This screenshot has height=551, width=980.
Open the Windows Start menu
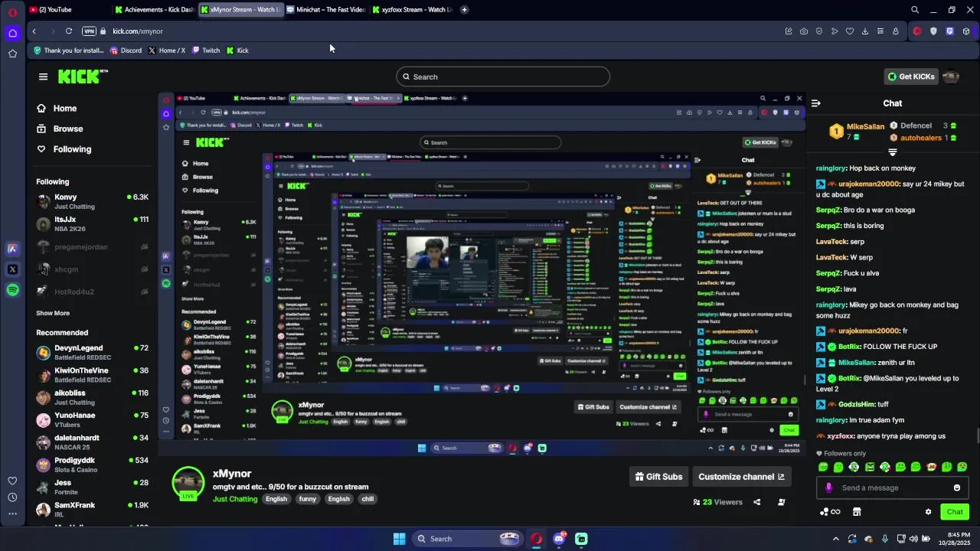point(399,539)
